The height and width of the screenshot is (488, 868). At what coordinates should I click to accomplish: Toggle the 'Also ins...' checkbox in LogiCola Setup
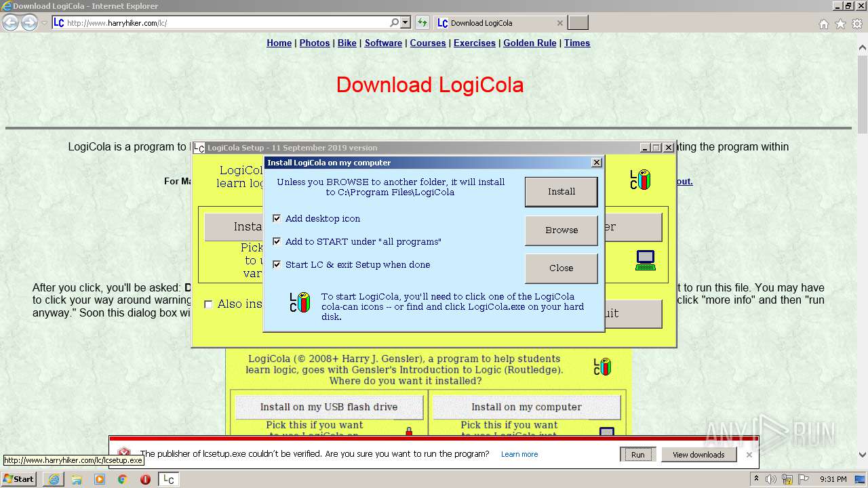[x=208, y=304]
